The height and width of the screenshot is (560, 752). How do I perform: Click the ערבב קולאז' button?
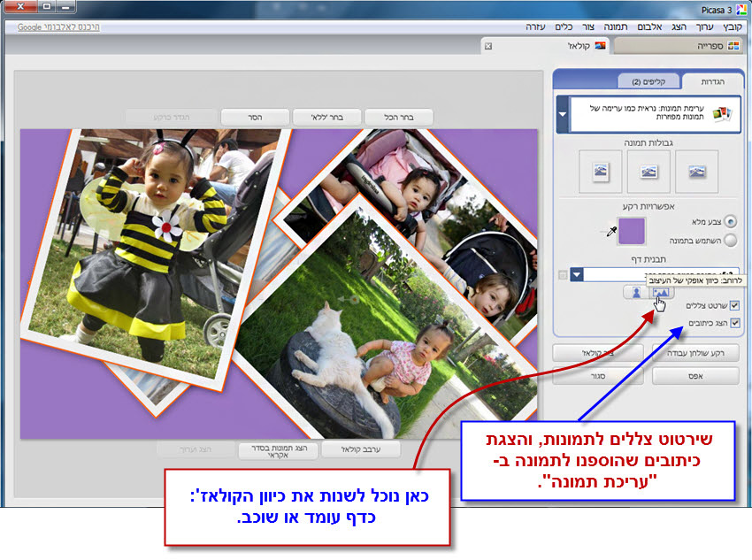pyautogui.click(x=361, y=449)
